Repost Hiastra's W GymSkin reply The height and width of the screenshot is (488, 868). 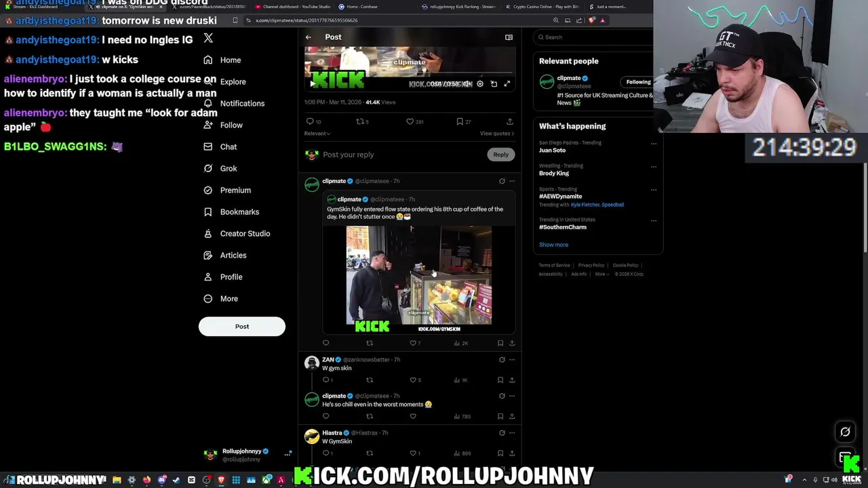pyautogui.click(x=370, y=453)
